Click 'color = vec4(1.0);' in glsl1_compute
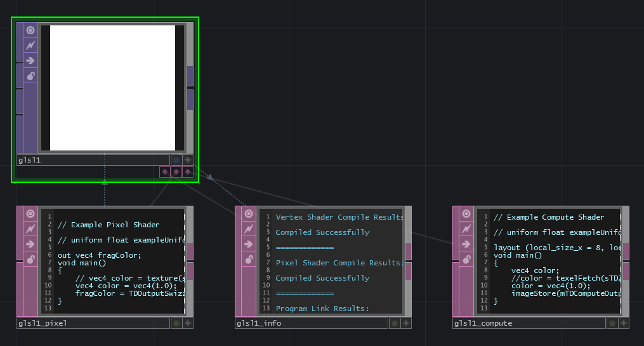The width and height of the screenshot is (644, 346). coord(551,286)
